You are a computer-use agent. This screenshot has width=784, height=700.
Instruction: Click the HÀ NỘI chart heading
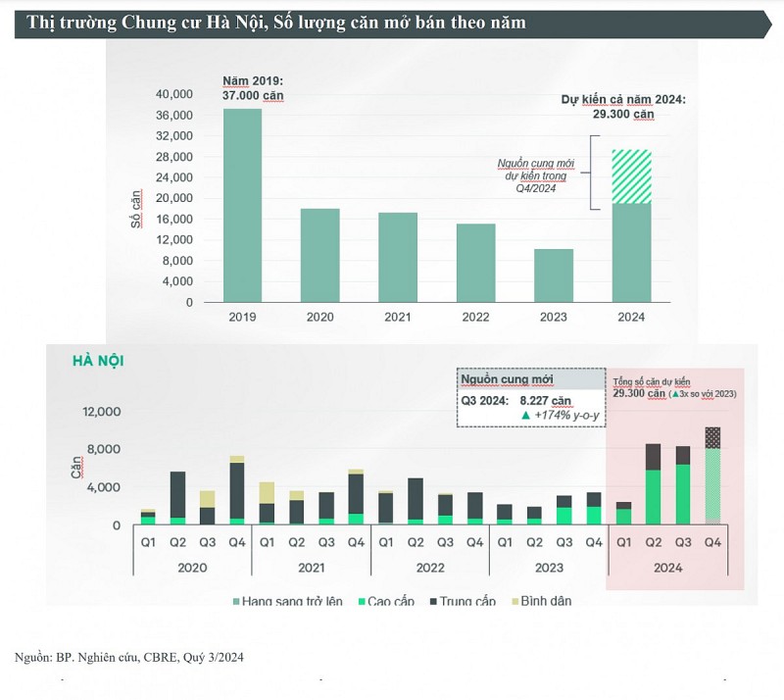(x=98, y=361)
